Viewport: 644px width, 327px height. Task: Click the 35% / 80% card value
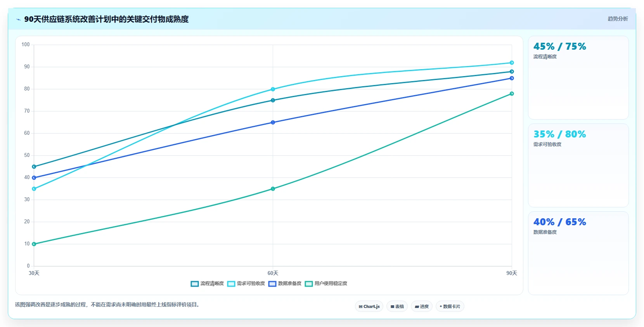[x=559, y=134]
